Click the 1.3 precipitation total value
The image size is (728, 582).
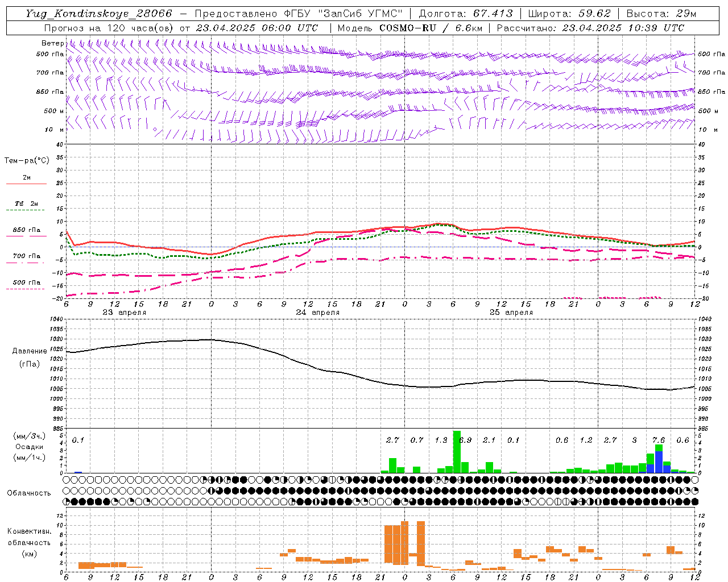click(441, 440)
